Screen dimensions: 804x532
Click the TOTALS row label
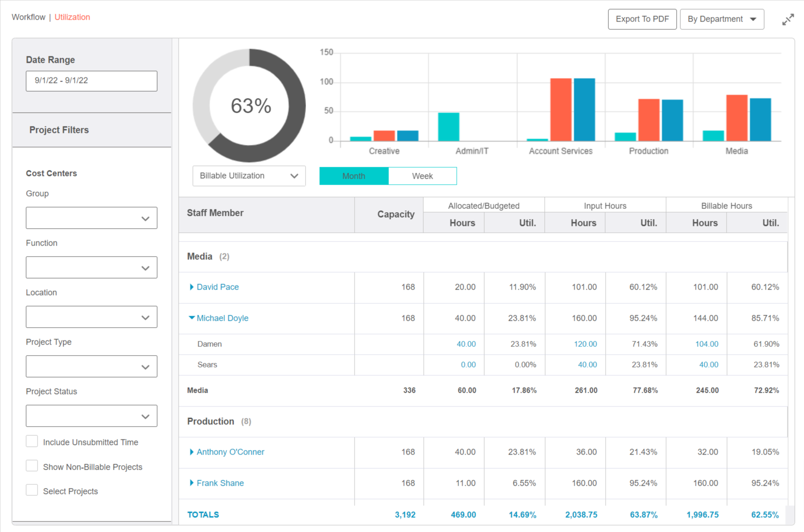(x=203, y=515)
